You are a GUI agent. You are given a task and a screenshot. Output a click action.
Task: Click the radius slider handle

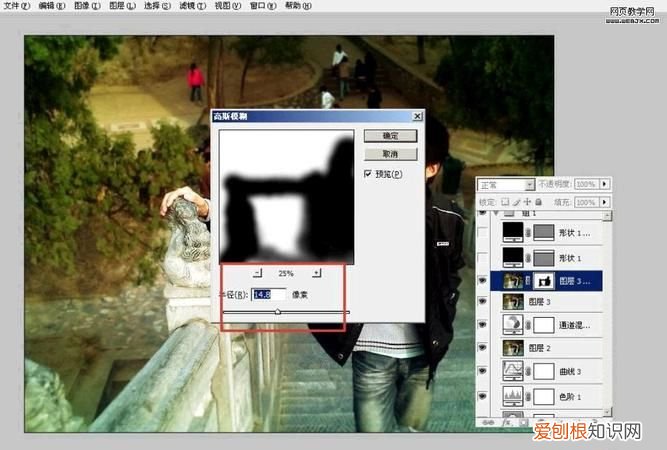[x=278, y=312]
